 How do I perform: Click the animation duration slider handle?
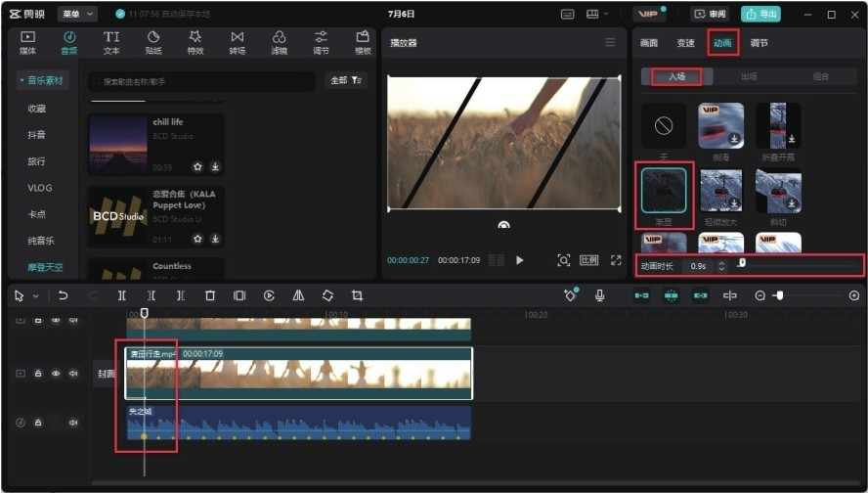click(742, 262)
